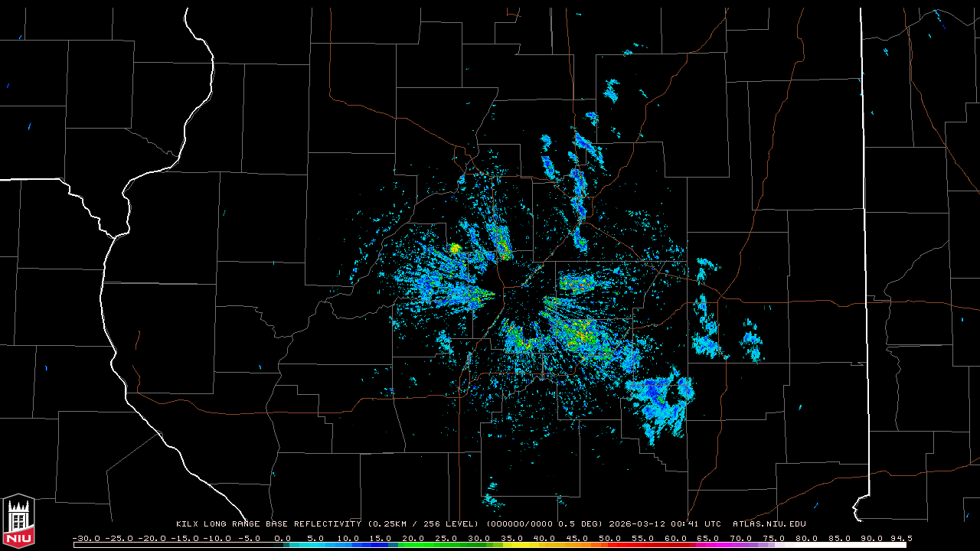Click the 0.5 DEG elevation angle text
Screen dimensions: 980x551
point(581,524)
